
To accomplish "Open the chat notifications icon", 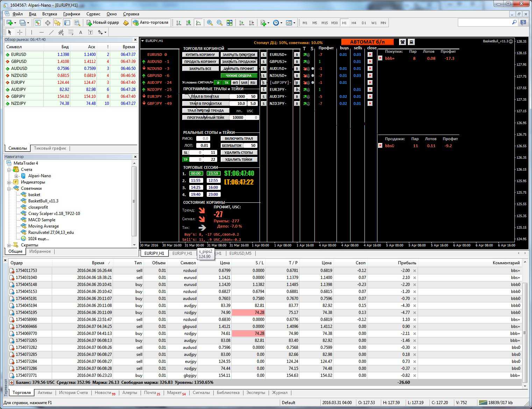I will [523, 22].
